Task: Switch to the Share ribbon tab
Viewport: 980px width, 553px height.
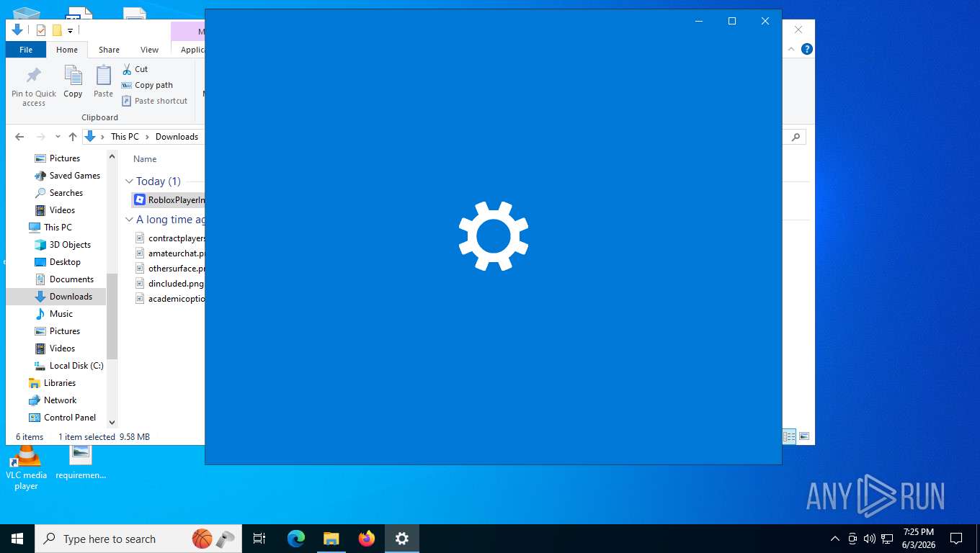Action: (x=109, y=50)
